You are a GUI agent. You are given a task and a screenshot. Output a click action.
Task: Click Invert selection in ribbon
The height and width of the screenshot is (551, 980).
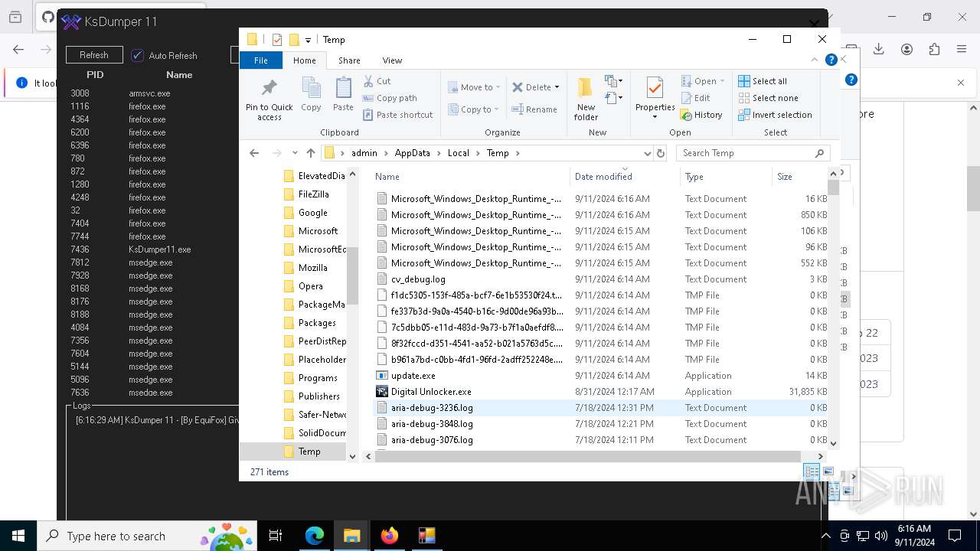coord(775,115)
